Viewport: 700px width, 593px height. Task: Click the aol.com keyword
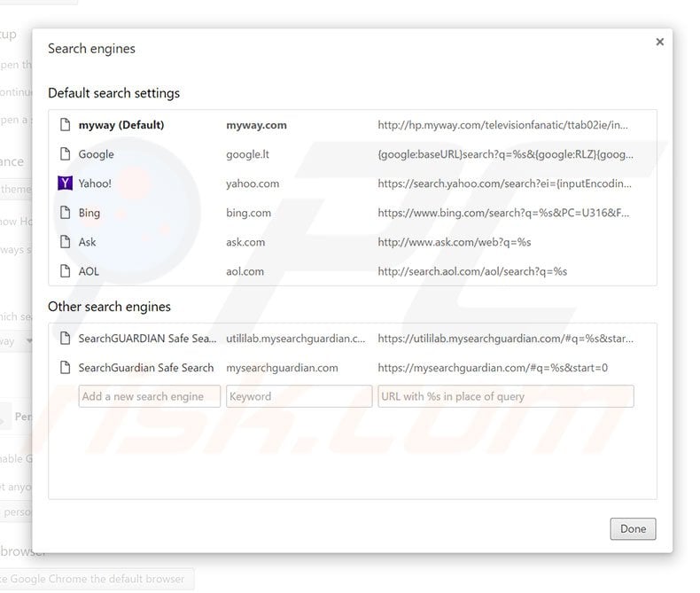click(x=245, y=271)
